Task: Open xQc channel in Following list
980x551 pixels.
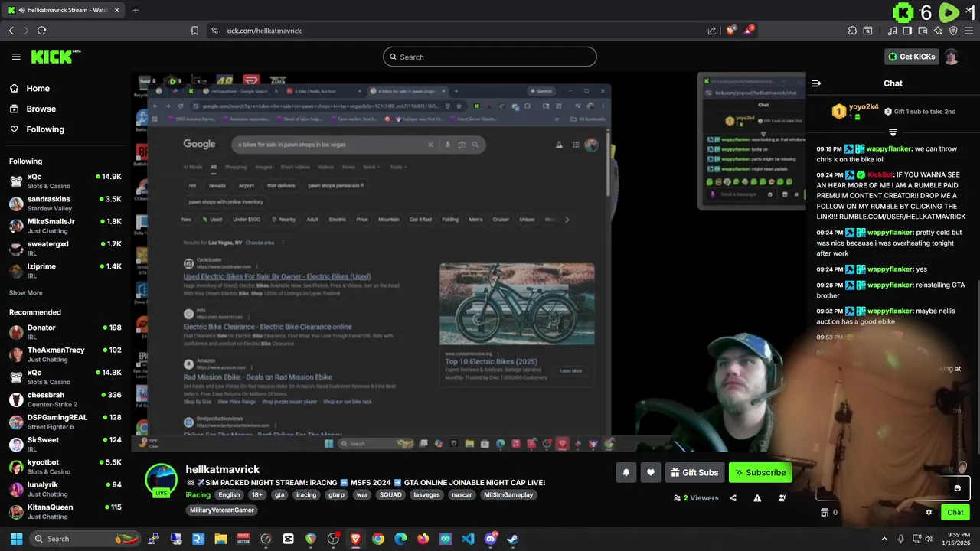Action: point(65,181)
